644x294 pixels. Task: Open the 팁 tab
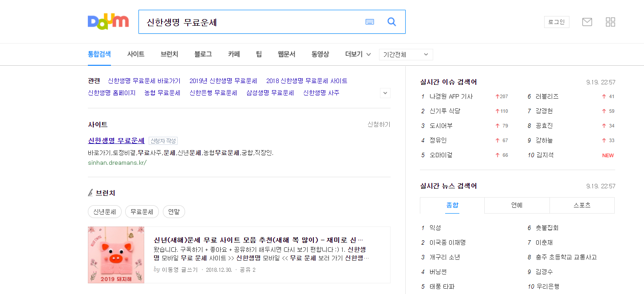pos(259,54)
